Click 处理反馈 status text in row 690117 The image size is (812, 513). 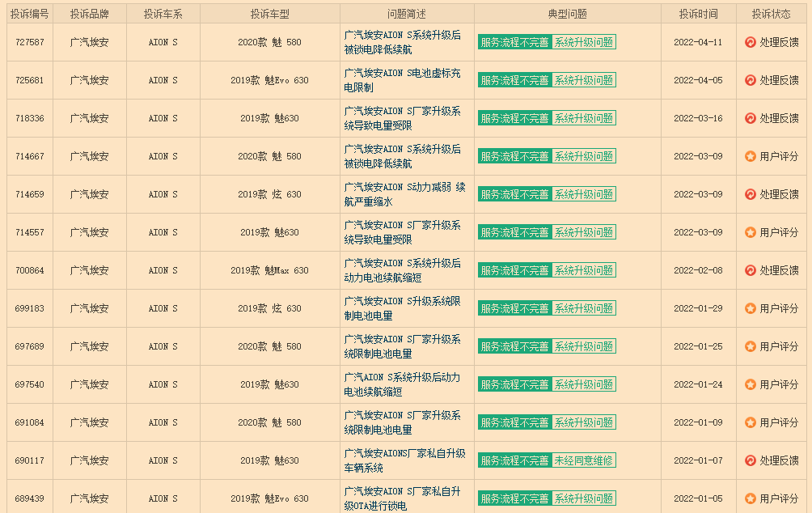point(780,460)
